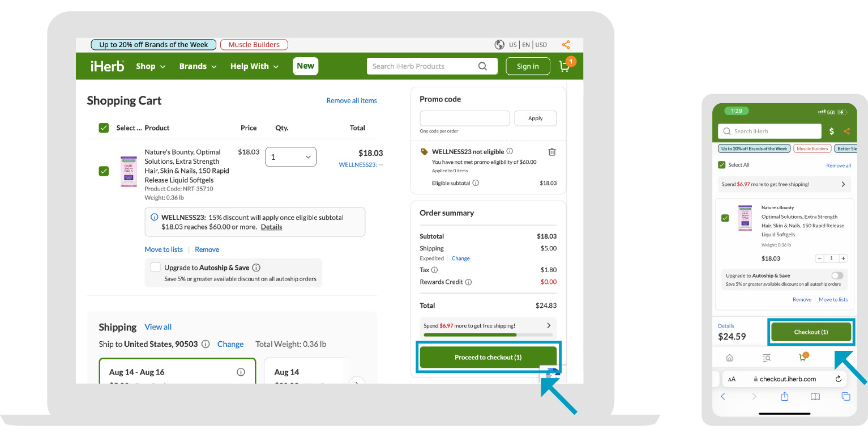The height and width of the screenshot is (437, 868).
Task: Tap the minus quantity button on the phone
Action: pos(820,258)
